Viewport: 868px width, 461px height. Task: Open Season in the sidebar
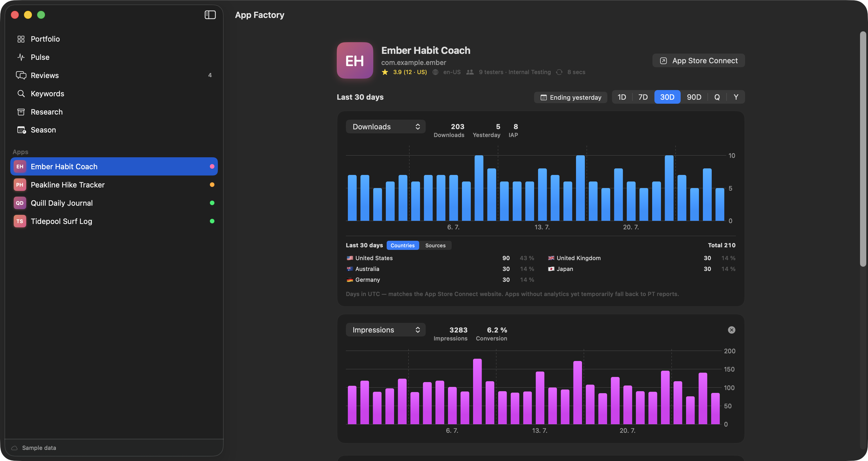[x=114, y=130]
